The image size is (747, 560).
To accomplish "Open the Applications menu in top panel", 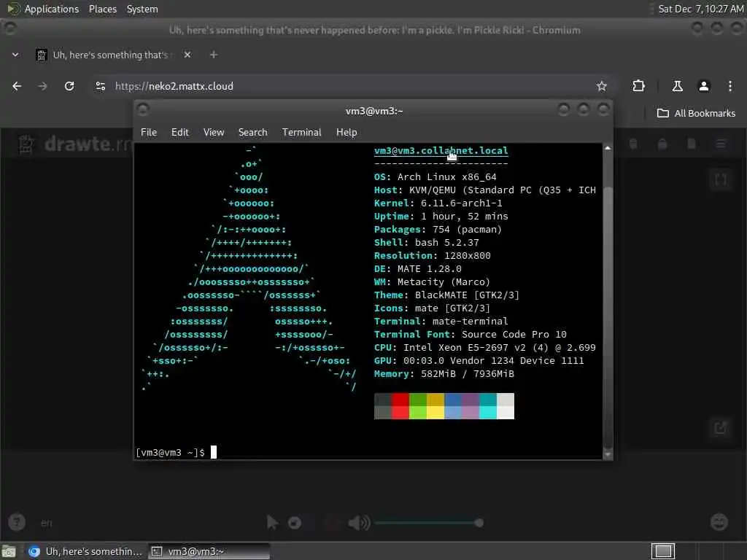I will coord(43,9).
